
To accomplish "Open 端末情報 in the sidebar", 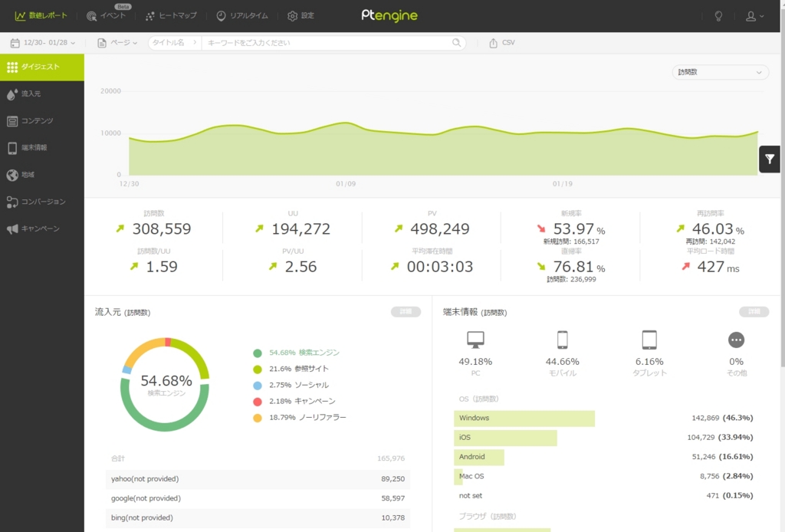I will 42,148.
